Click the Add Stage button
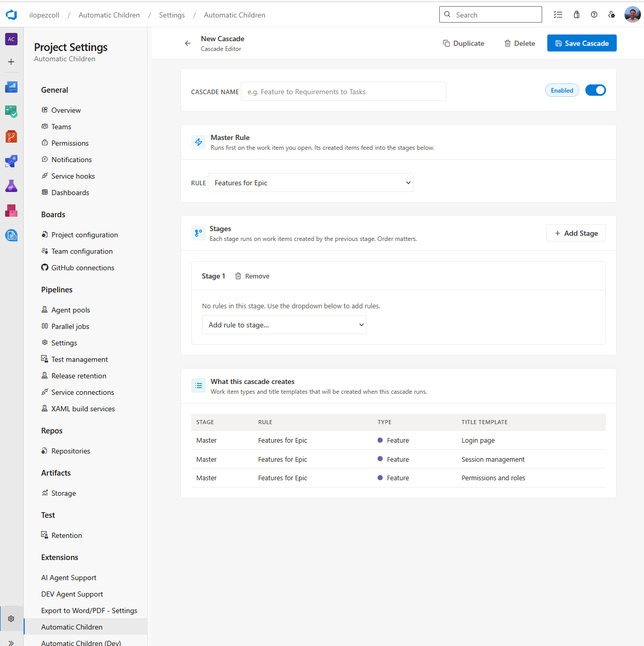Viewport: 644px width, 646px height. (x=576, y=233)
